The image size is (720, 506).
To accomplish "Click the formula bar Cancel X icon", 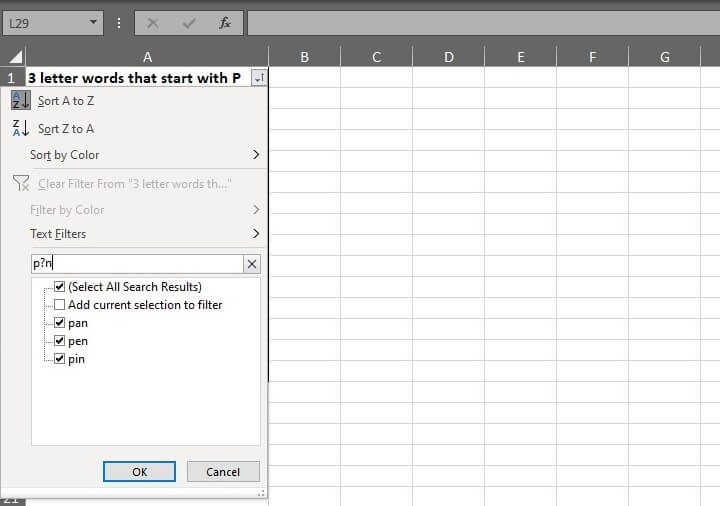I will (153, 22).
